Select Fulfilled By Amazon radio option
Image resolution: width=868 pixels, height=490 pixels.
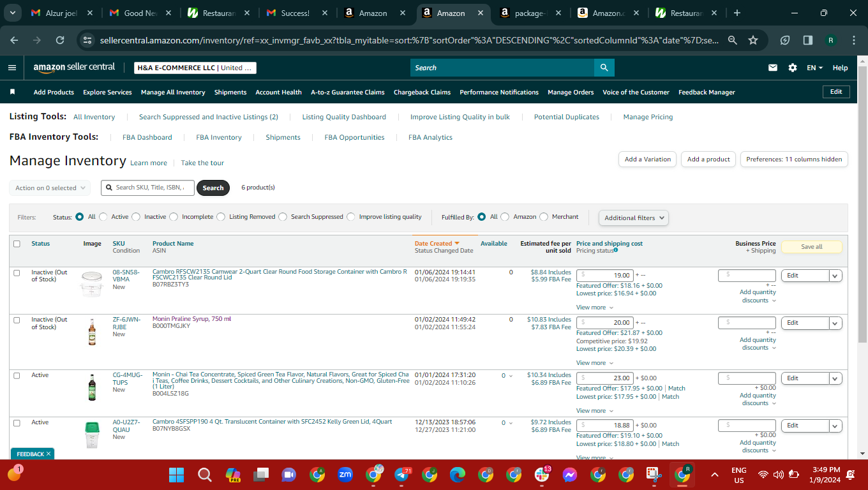(x=505, y=217)
